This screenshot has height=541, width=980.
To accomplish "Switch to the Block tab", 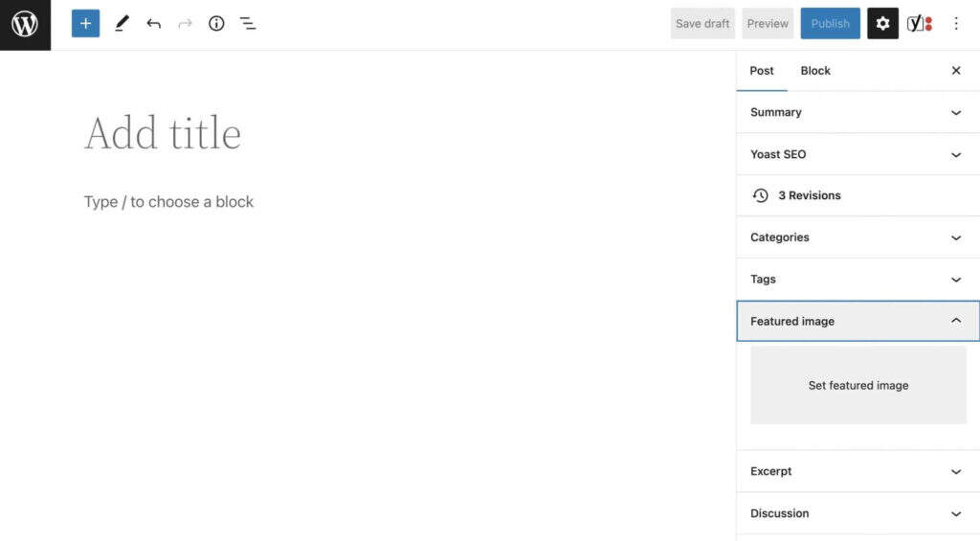I will tap(815, 71).
